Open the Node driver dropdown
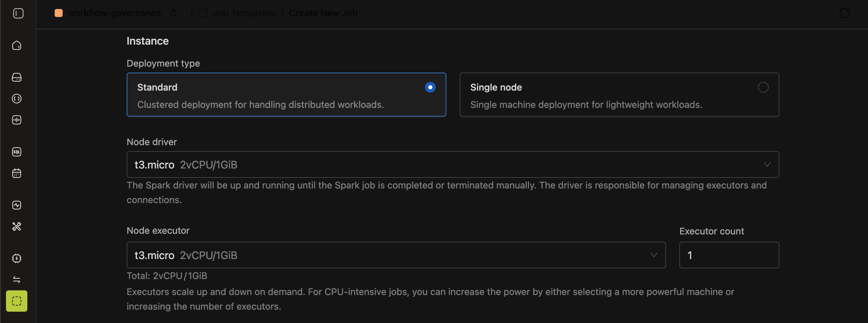The image size is (868, 323). [453, 164]
